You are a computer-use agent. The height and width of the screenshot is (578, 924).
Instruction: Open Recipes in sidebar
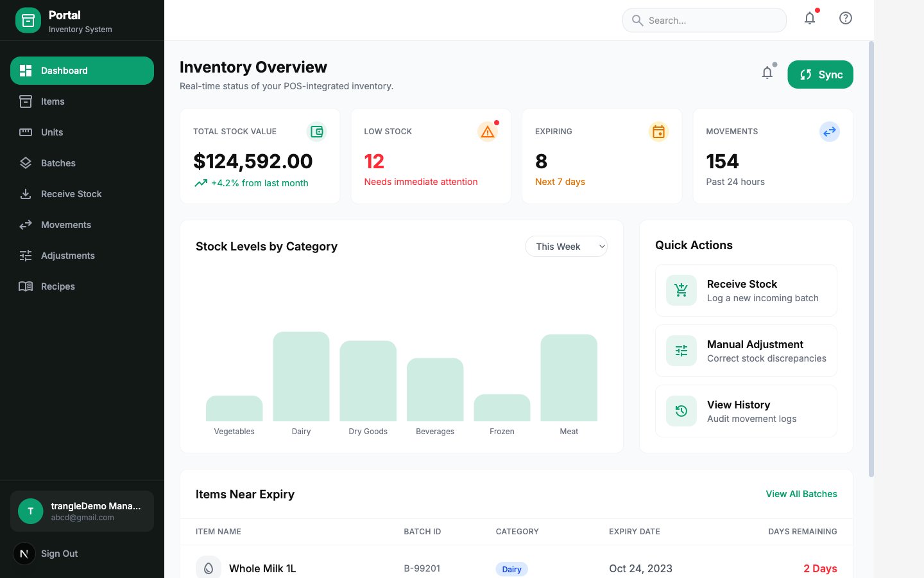[x=82, y=286]
